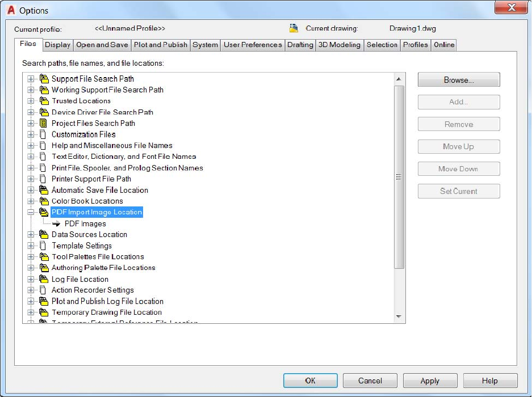This screenshot has width=532, height=397.
Task: Switch to the Drafting tab
Action: click(300, 45)
